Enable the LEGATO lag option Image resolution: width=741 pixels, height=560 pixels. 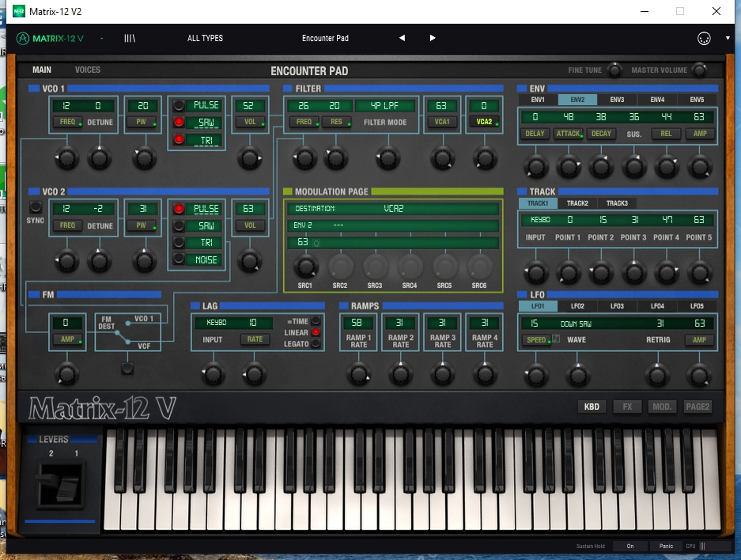316,343
